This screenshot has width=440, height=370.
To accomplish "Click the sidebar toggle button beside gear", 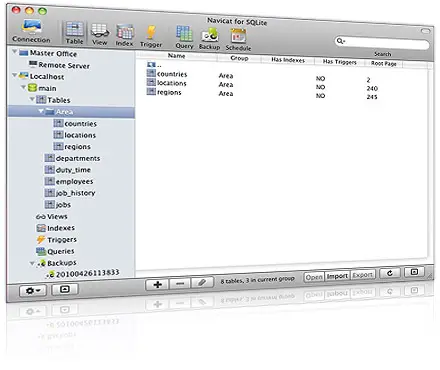I will click(65, 289).
